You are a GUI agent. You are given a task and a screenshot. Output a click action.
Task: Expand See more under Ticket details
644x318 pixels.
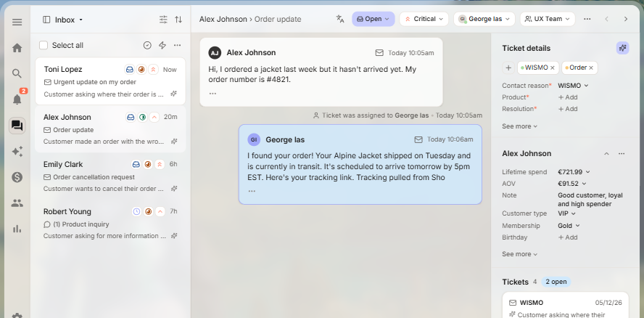pyautogui.click(x=519, y=126)
